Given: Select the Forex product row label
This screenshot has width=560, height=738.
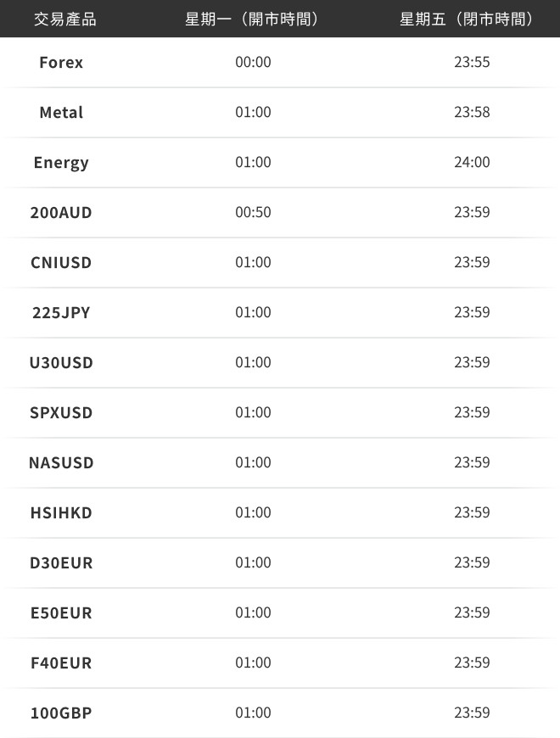Looking at the screenshot, I should (x=61, y=62).
